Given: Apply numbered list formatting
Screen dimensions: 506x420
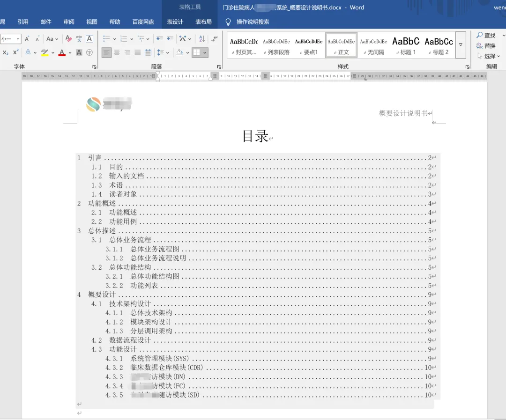Looking at the screenshot, I should [124, 39].
